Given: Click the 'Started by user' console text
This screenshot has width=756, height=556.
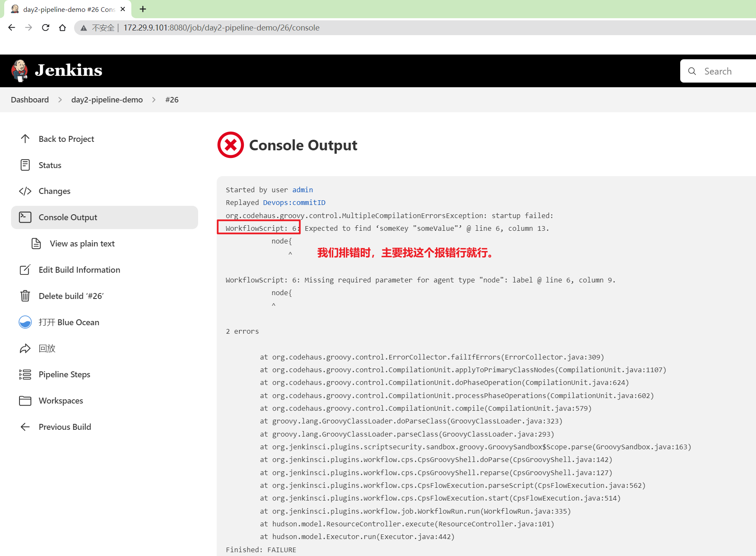Looking at the screenshot, I should pyautogui.click(x=257, y=190).
